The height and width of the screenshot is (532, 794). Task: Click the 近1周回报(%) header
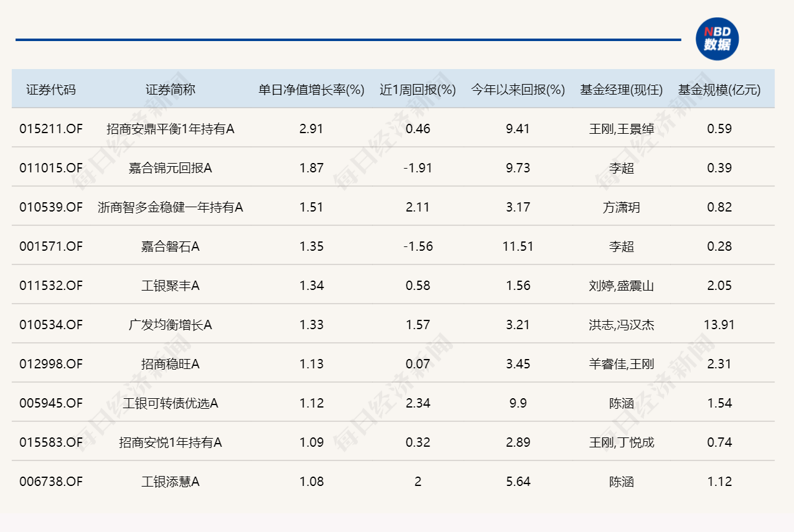click(417, 89)
